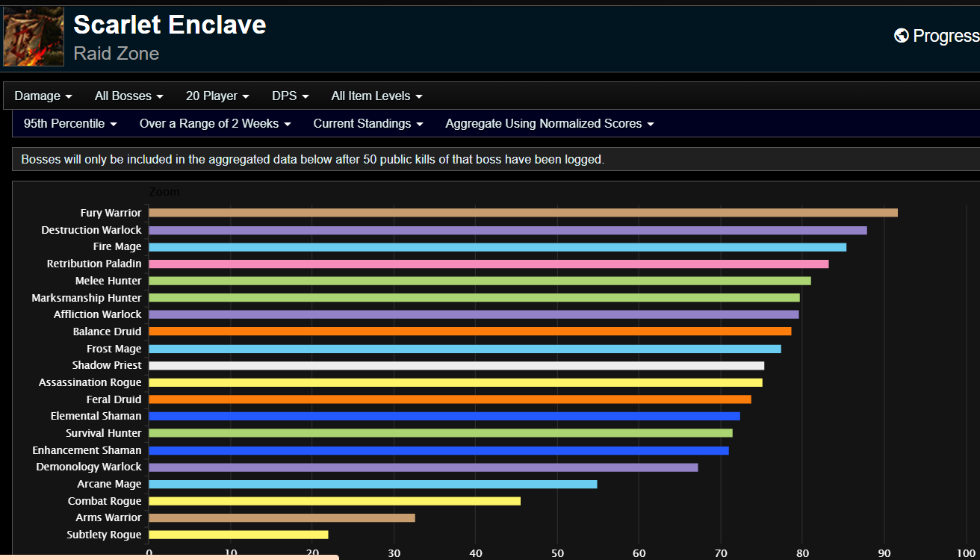
Task: Open the DPS metric dropdown
Action: coord(291,96)
